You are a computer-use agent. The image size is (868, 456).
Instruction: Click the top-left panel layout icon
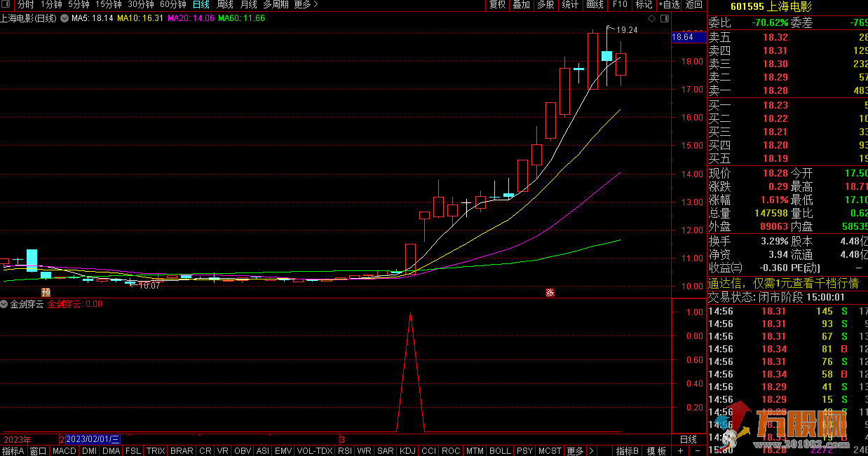[5, 5]
